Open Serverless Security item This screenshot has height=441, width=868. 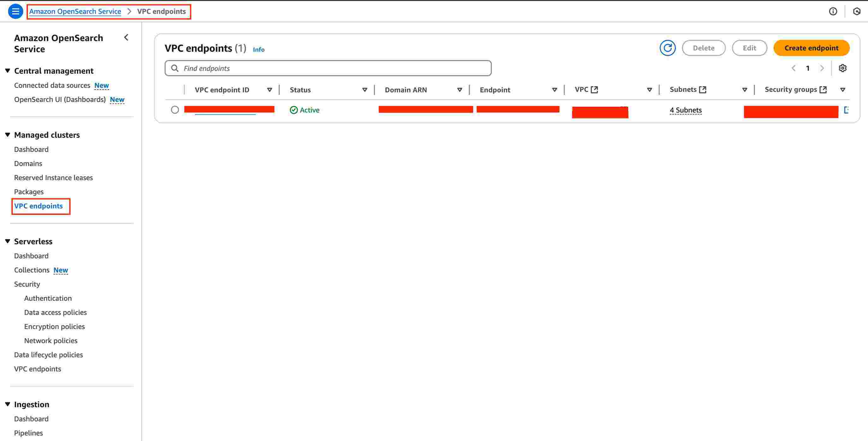pyautogui.click(x=27, y=284)
